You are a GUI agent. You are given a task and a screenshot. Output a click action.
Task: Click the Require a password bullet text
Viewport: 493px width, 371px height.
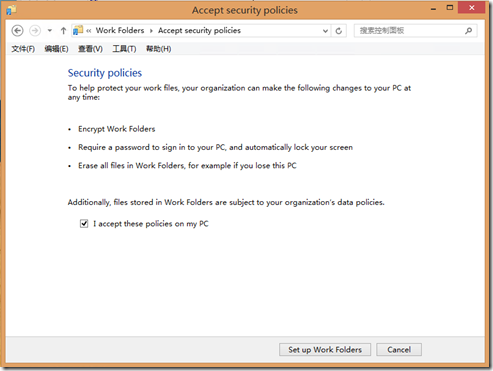[215, 147]
